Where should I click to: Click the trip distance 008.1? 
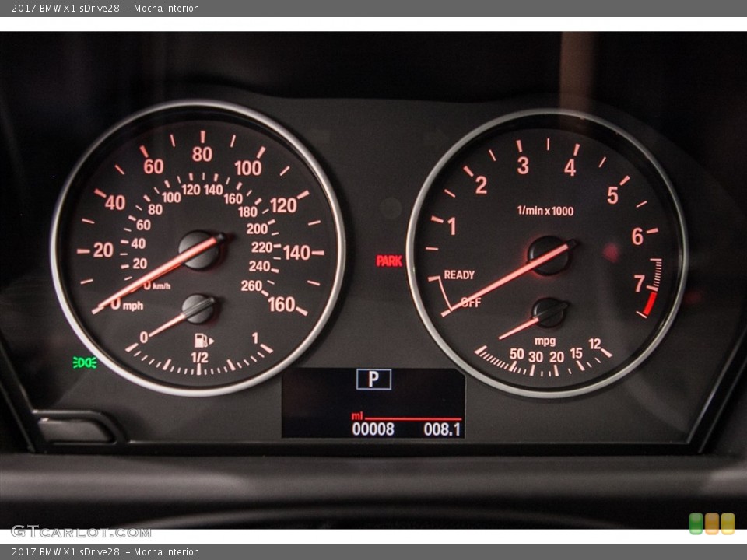tap(442, 429)
